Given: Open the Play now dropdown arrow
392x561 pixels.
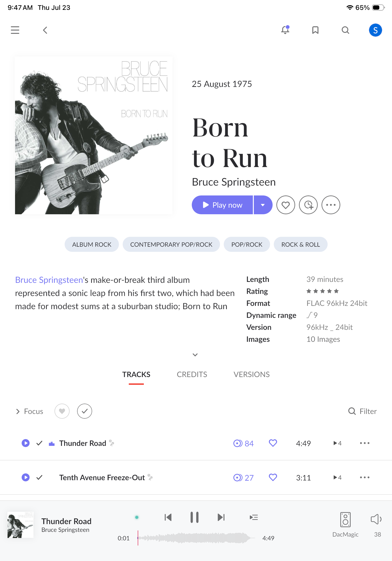Looking at the screenshot, I should tap(263, 205).
